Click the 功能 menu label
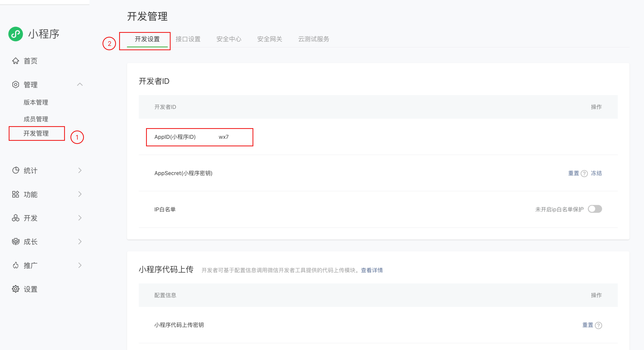Screen dimensions: 644x350 [30, 194]
